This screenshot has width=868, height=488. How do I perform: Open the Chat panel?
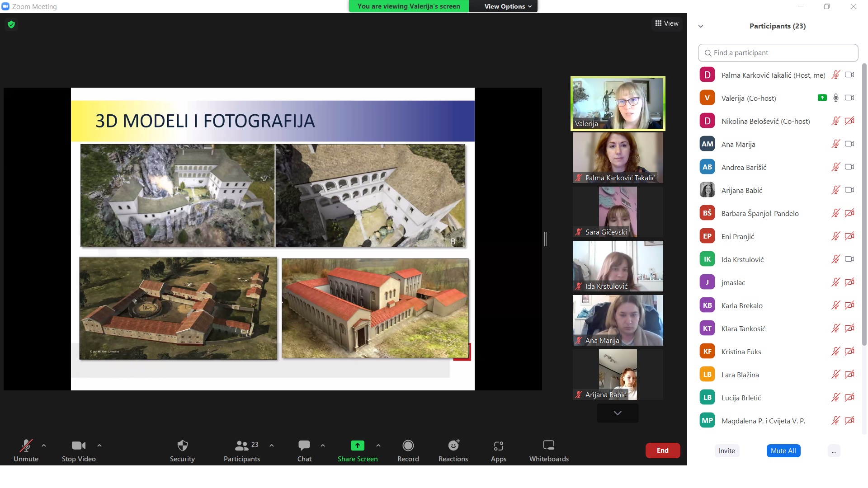pyautogui.click(x=304, y=450)
